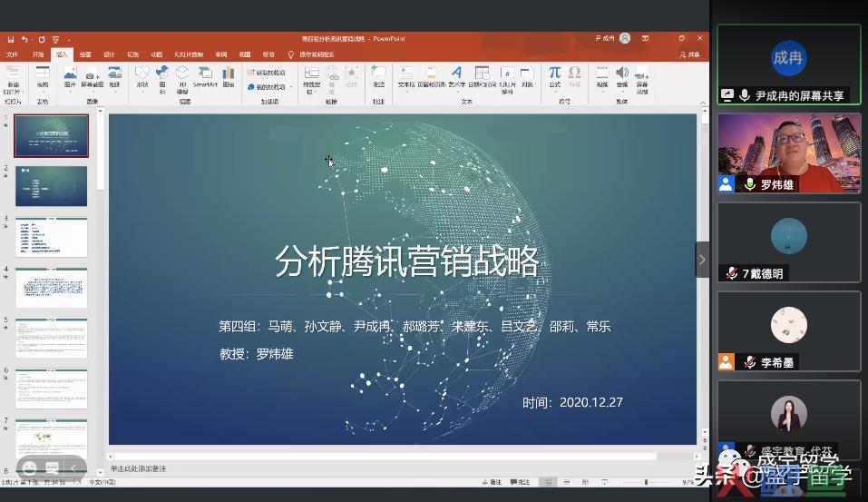The width and height of the screenshot is (868, 502).
Task: Click the 新建幻灯片 (New Slide) button
Action: (12, 81)
